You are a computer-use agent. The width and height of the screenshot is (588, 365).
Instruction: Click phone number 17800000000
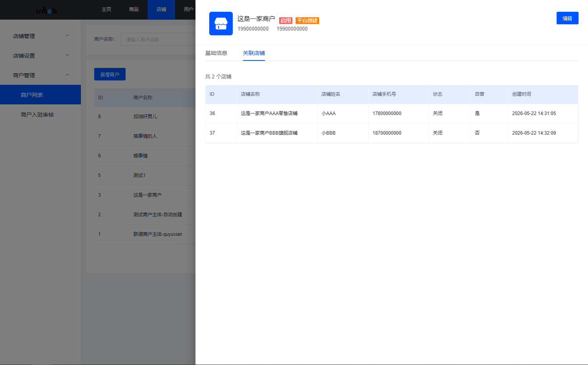387,113
